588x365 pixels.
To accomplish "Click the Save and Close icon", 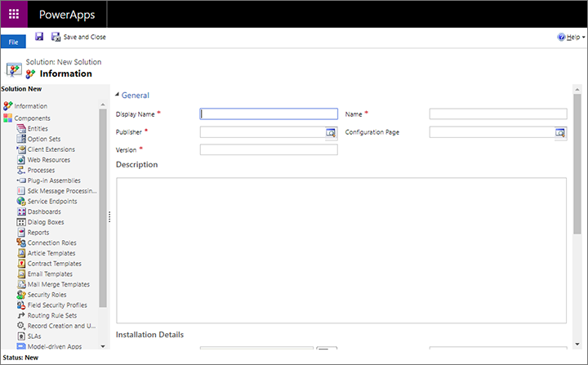I will (56, 37).
